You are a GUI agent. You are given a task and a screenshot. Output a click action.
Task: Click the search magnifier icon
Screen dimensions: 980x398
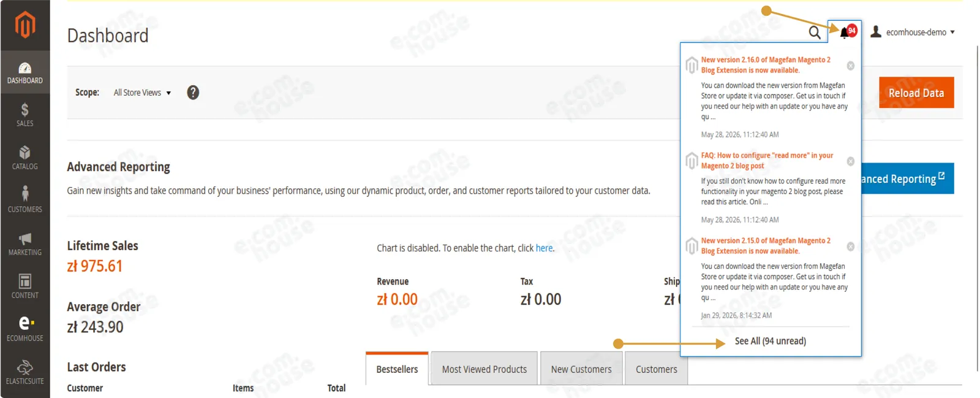click(814, 33)
